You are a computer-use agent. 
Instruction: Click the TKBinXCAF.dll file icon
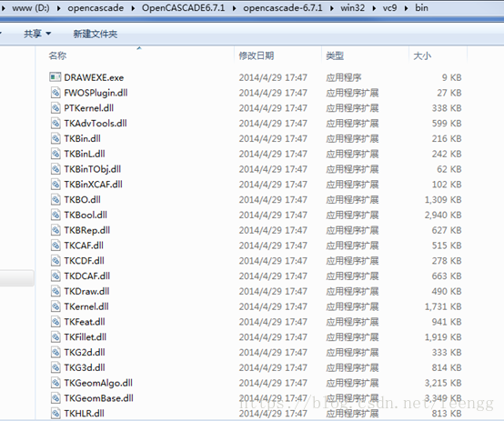55,185
